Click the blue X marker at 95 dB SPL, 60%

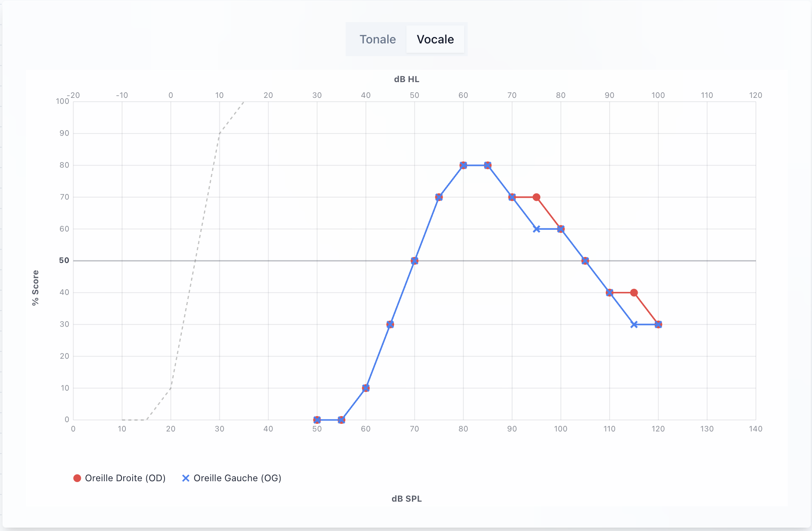[x=537, y=229]
